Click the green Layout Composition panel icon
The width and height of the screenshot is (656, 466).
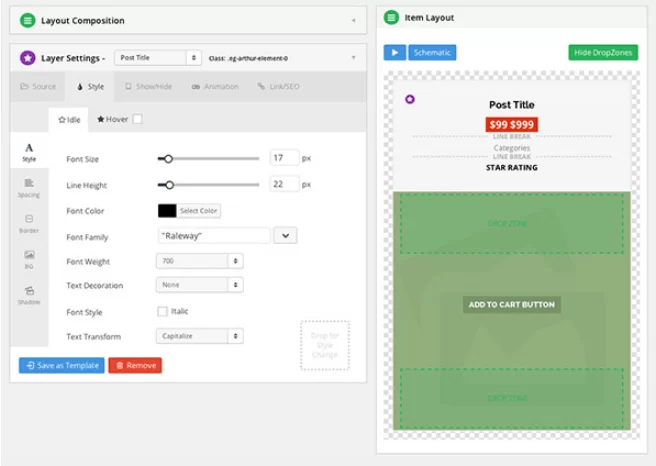(x=27, y=20)
